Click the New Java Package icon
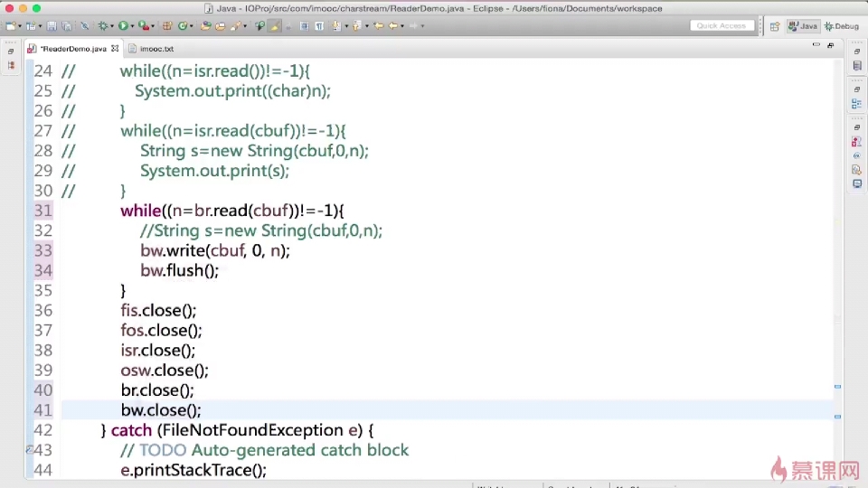The height and width of the screenshot is (488, 868). point(167,26)
